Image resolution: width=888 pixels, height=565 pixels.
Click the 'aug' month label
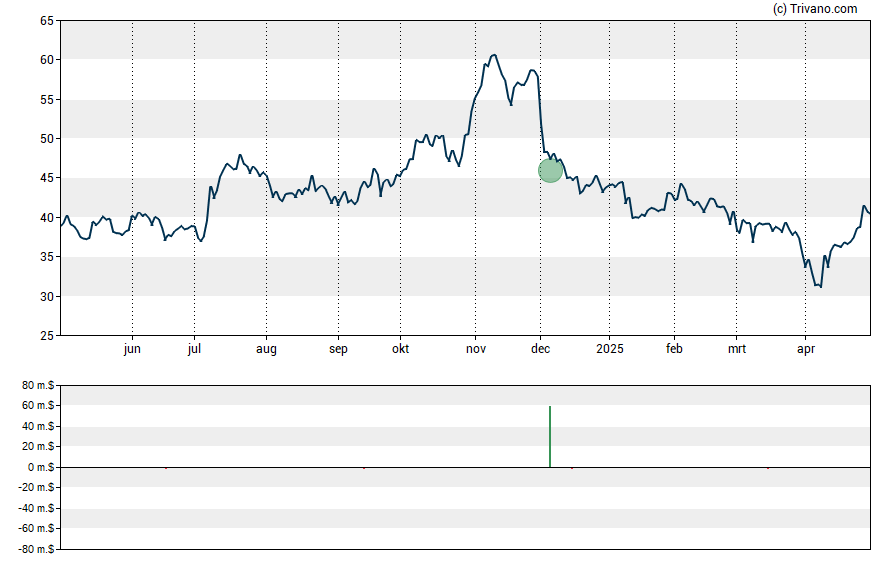(266, 349)
